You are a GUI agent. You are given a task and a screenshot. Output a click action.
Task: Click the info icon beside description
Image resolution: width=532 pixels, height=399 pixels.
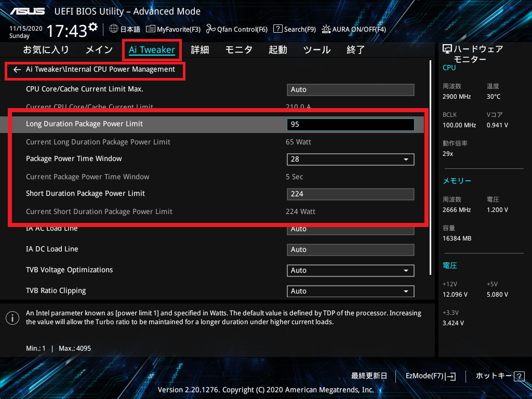pos(12,318)
